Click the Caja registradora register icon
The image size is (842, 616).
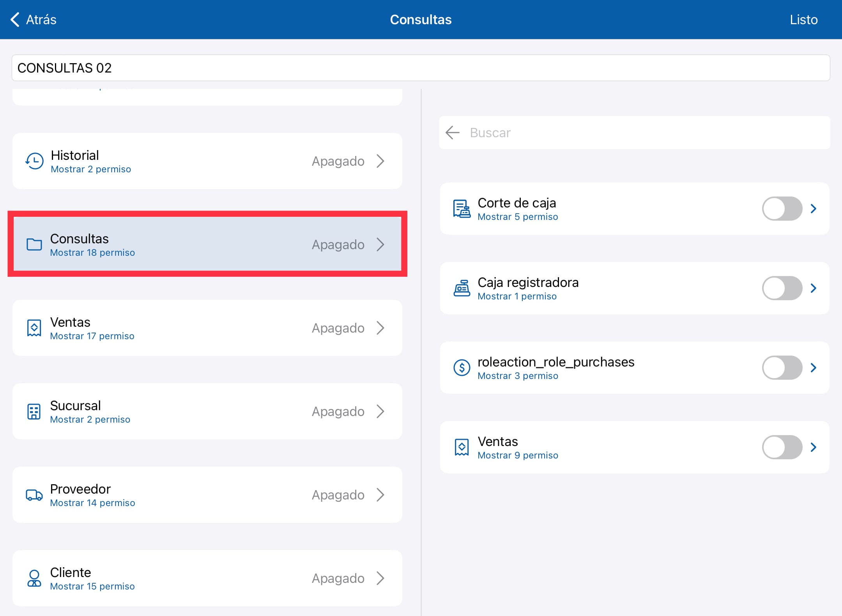click(462, 288)
